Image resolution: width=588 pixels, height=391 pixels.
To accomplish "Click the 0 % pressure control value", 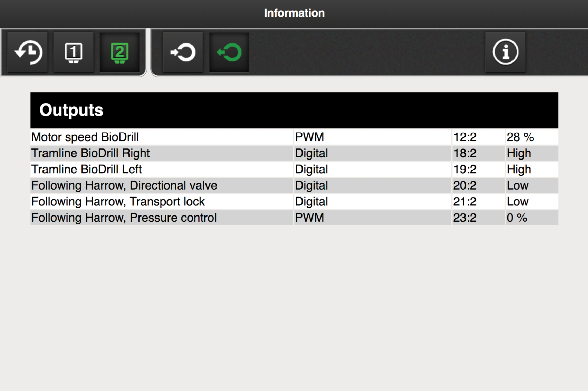I will click(x=517, y=218).
